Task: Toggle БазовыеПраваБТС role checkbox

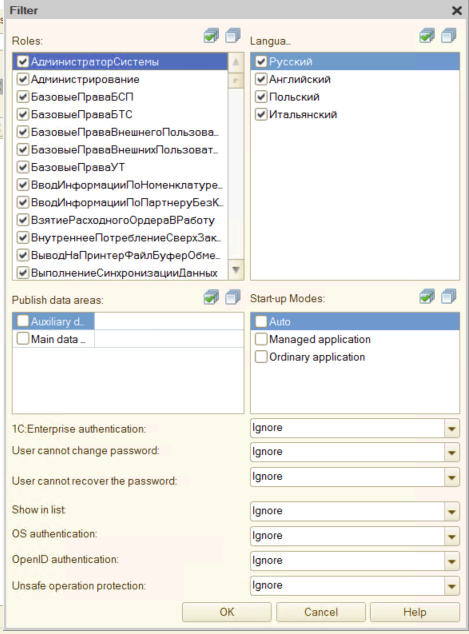Action: (23, 114)
